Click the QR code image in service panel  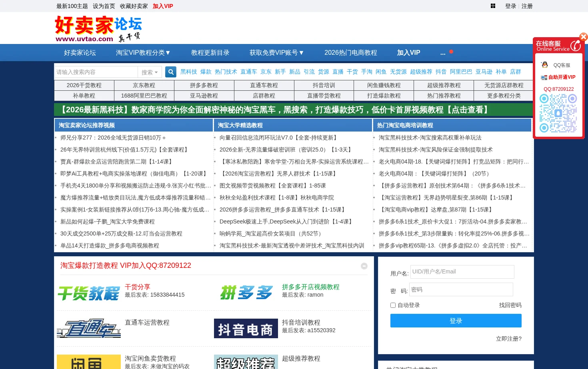tap(558, 114)
